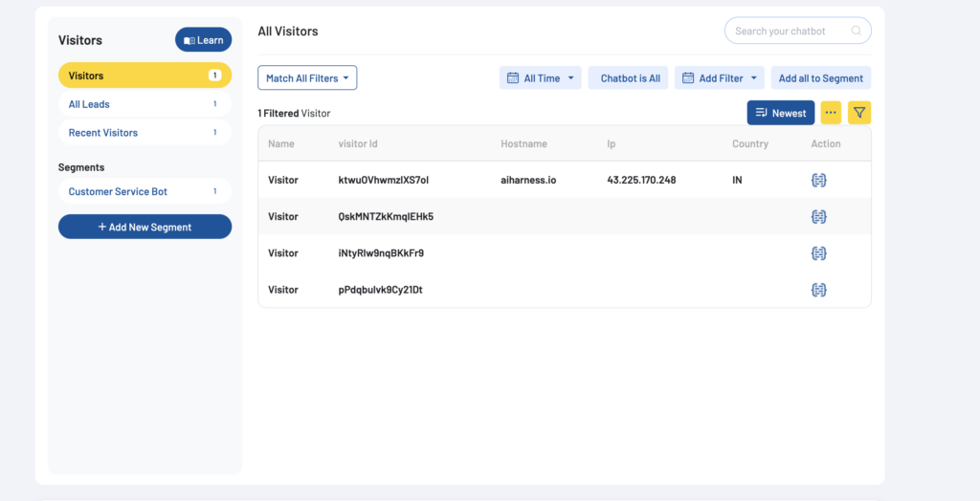Sort visitors by Newest
Viewport: 980px width, 501px height.
click(x=781, y=113)
